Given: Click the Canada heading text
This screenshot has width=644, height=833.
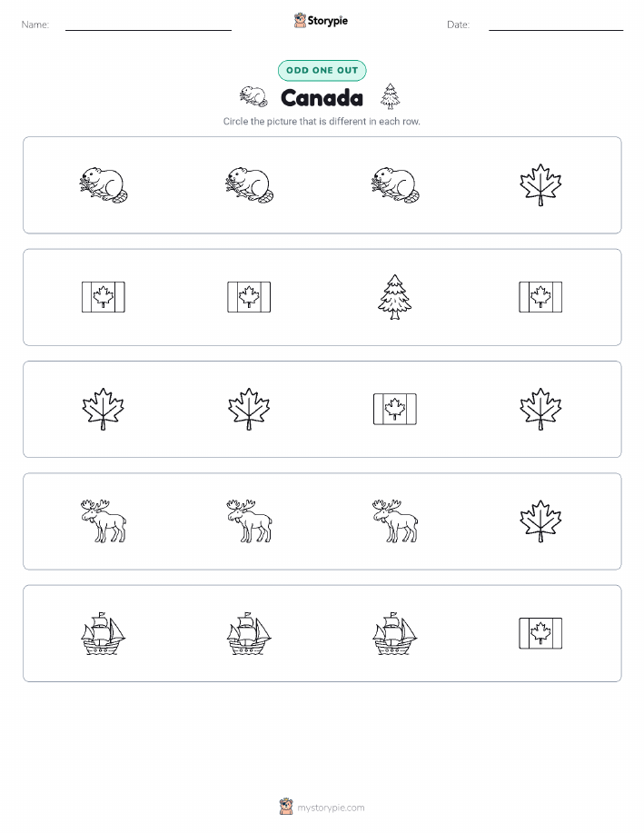Looking at the screenshot, I should coord(322,98).
